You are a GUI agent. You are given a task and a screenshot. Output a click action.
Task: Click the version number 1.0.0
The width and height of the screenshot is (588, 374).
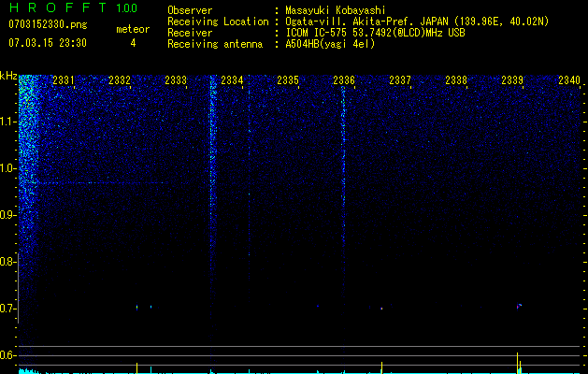point(126,8)
